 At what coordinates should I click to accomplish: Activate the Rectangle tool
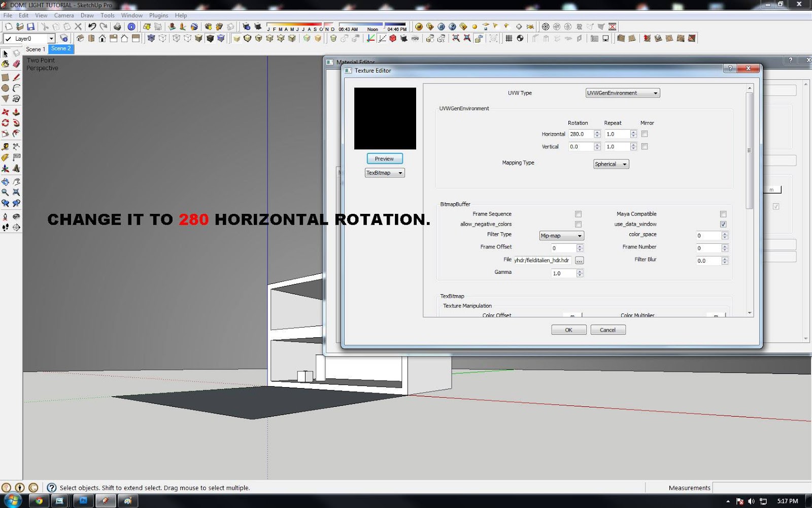(6, 77)
